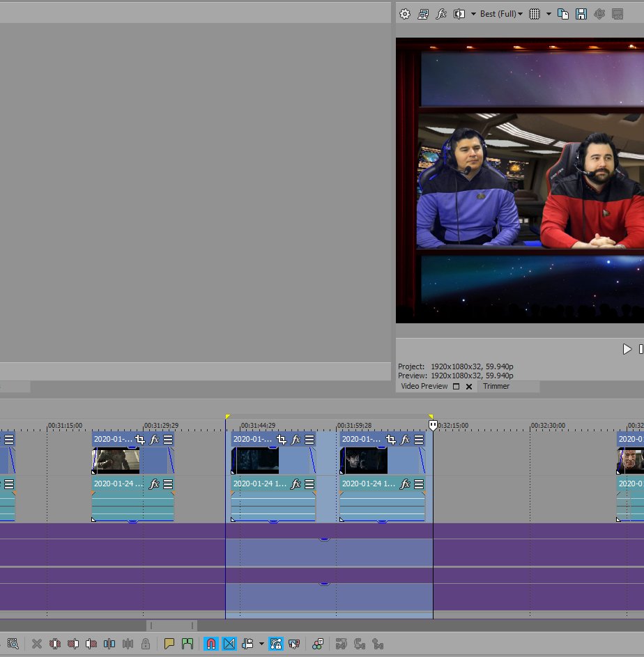Copy snapshot to clipboard icon
The height and width of the screenshot is (657, 644).
pos(563,14)
